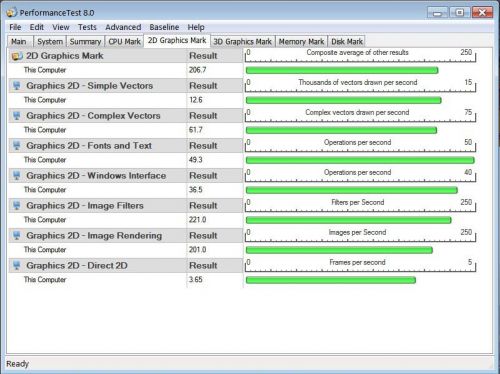Switch to the Memory Mark tab
This screenshot has width=500, height=374.
click(301, 42)
